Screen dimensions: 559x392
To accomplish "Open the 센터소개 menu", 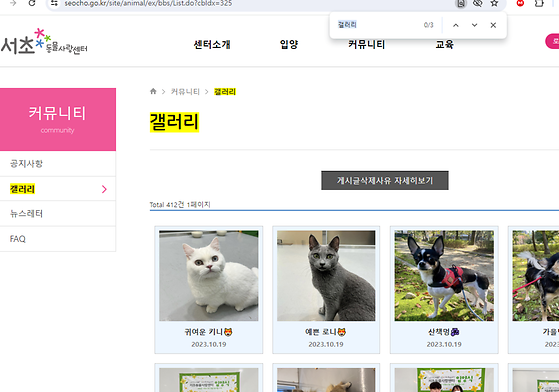I will click(212, 44).
